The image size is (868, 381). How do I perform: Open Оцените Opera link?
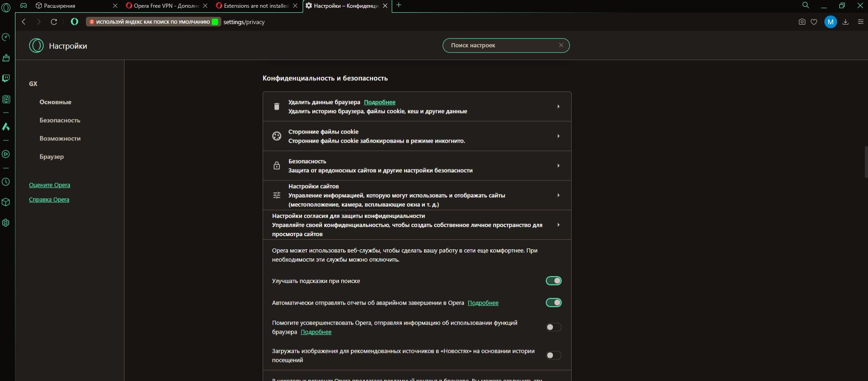click(50, 185)
